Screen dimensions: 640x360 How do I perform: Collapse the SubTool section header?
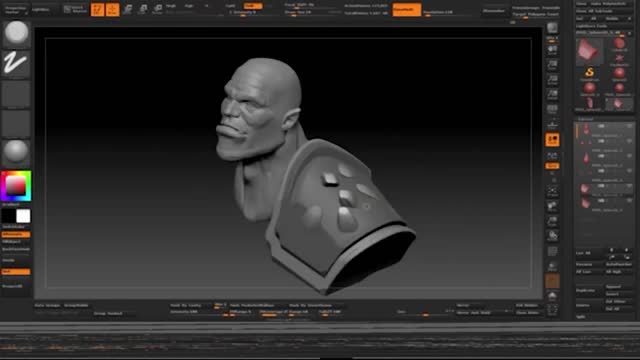coord(585,119)
